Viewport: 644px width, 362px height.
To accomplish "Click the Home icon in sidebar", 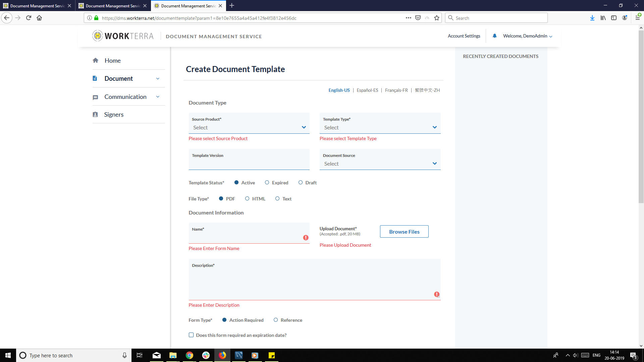I will point(96,60).
